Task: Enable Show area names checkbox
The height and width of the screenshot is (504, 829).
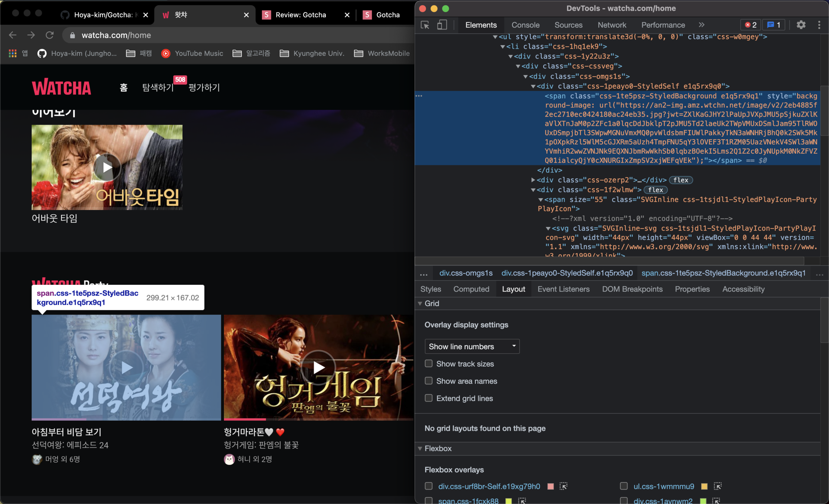Action: pyautogui.click(x=429, y=381)
